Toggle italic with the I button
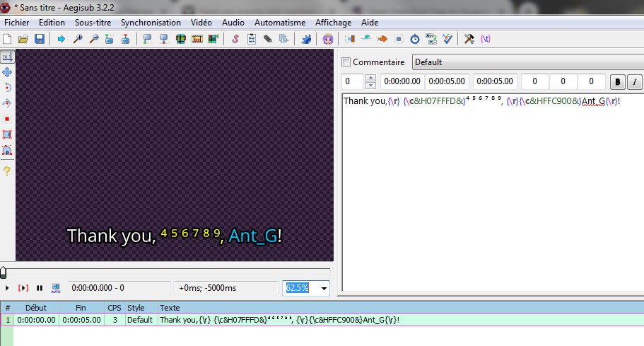Screen dimensions: 644x346 click(635, 82)
